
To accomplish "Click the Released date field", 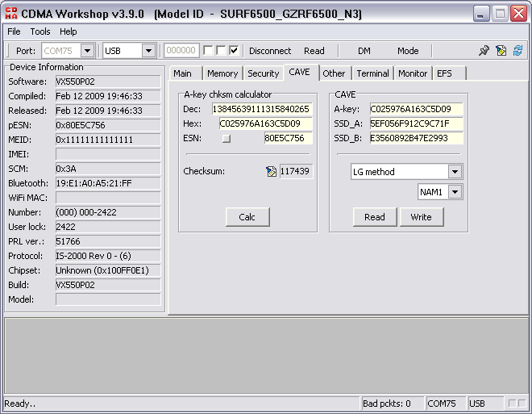I will click(x=108, y=111).
